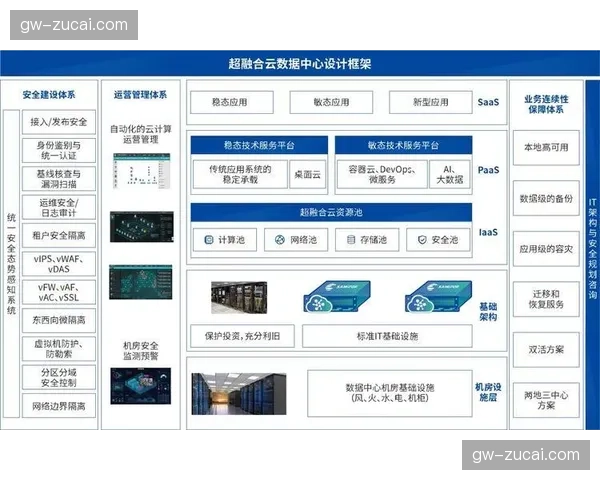Screen dimensions: 600x480
Task: Click the data center aisle photo in 机房设施层
Action: [x=239, y=394]
